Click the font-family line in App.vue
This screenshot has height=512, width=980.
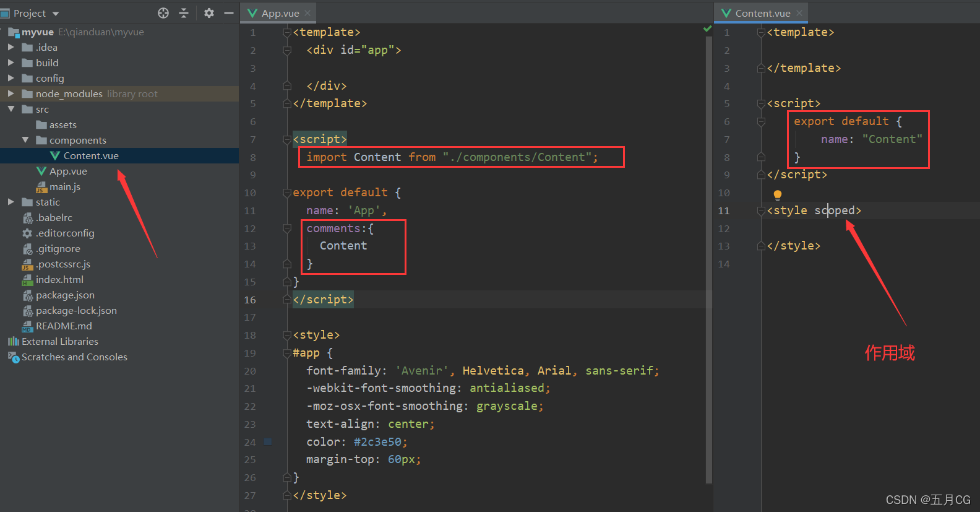click(x=483, y=370)
